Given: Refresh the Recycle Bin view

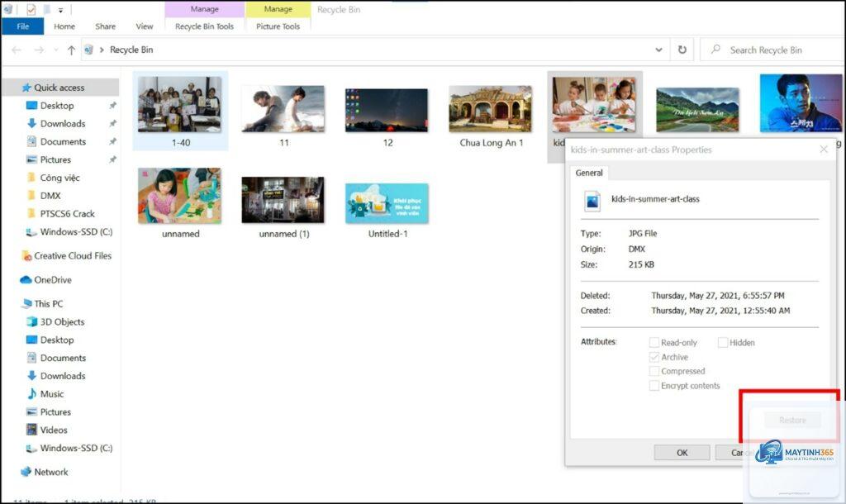Looking at the screenshot, I should [682, 50].
